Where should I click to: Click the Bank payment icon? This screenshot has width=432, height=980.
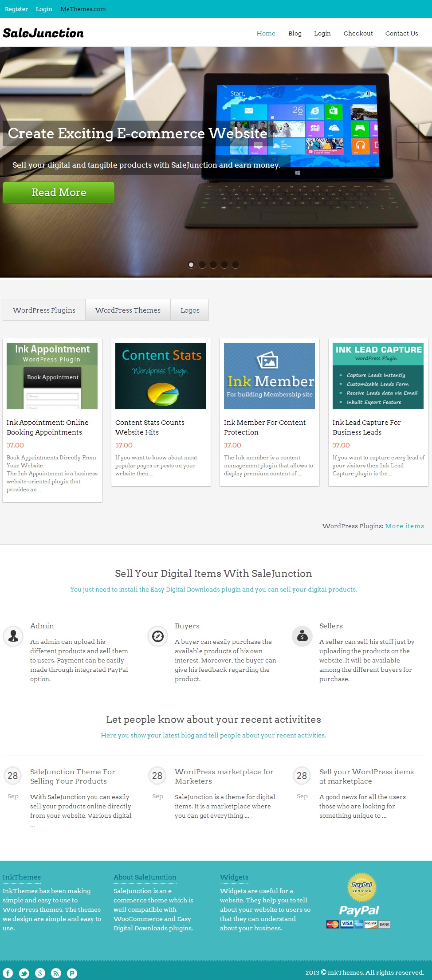(385, 924)
